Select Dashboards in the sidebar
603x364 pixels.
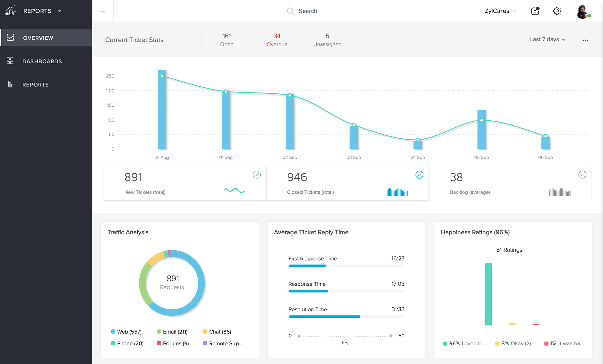(x=42, y=61)
